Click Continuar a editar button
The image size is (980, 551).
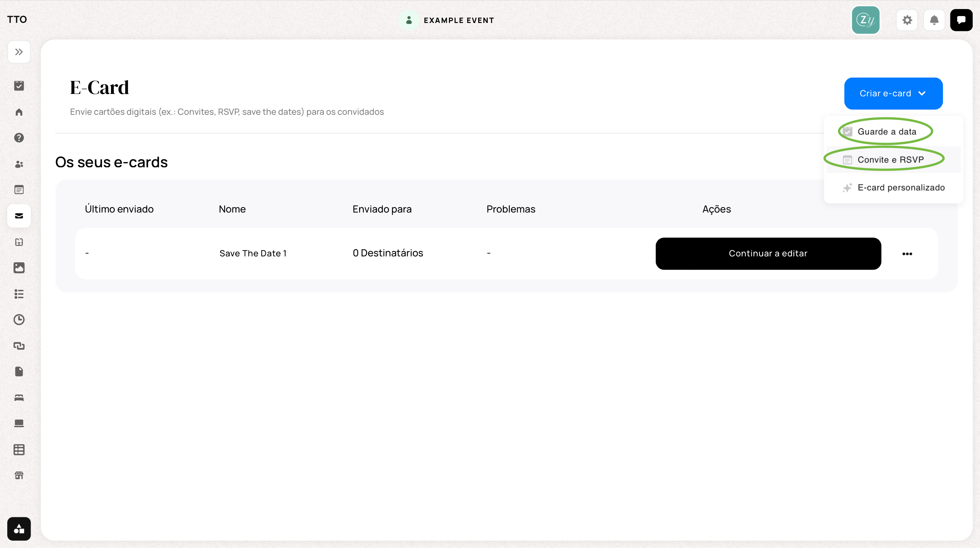(x=768, y=254)
